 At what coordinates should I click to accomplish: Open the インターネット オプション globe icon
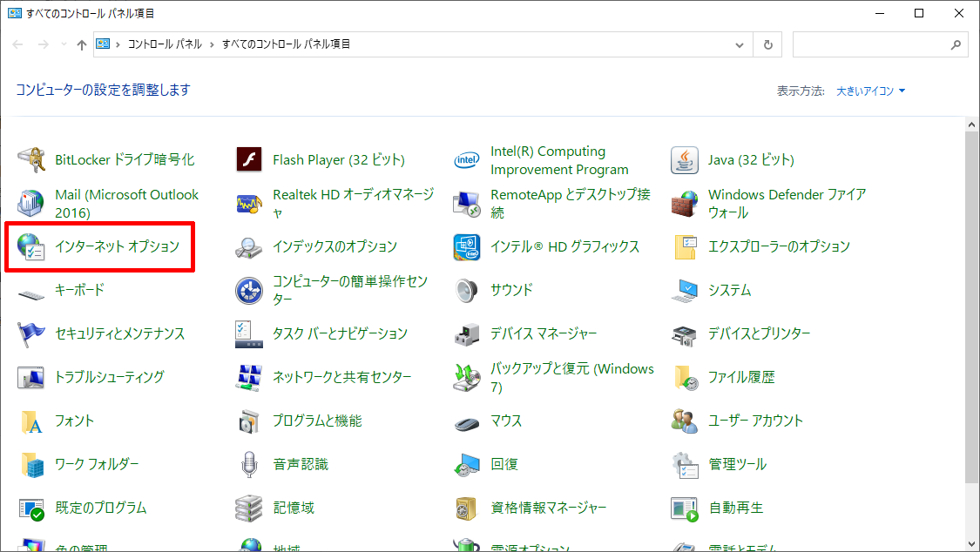tap(30, 246)
